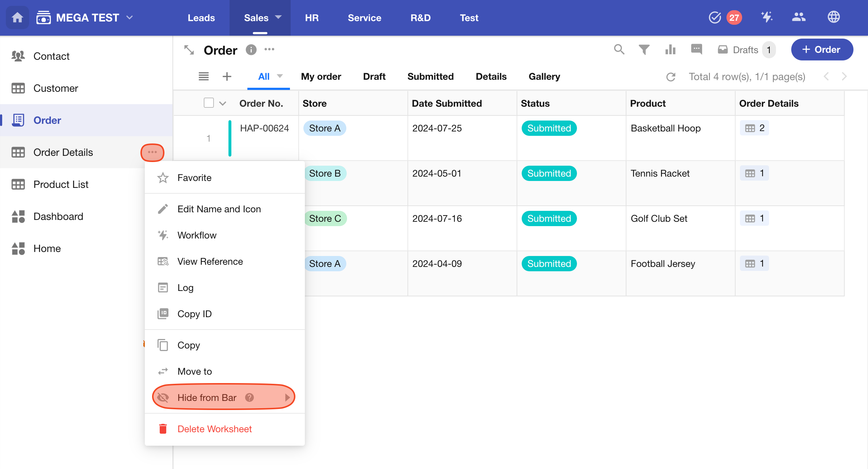Viewport: 868px width, 469px height.
Task: Open the workflow lightning icon in header
Action: coord(767,17)
